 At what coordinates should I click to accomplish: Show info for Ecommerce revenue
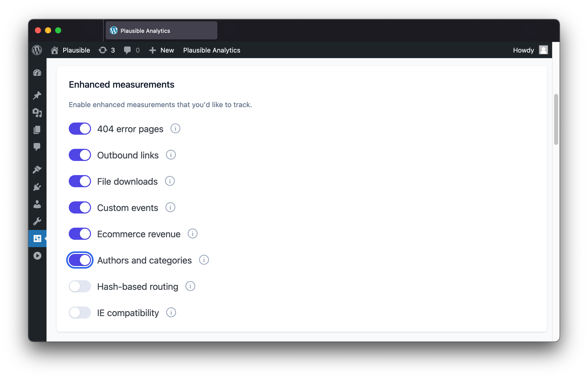tap(192, 234)
